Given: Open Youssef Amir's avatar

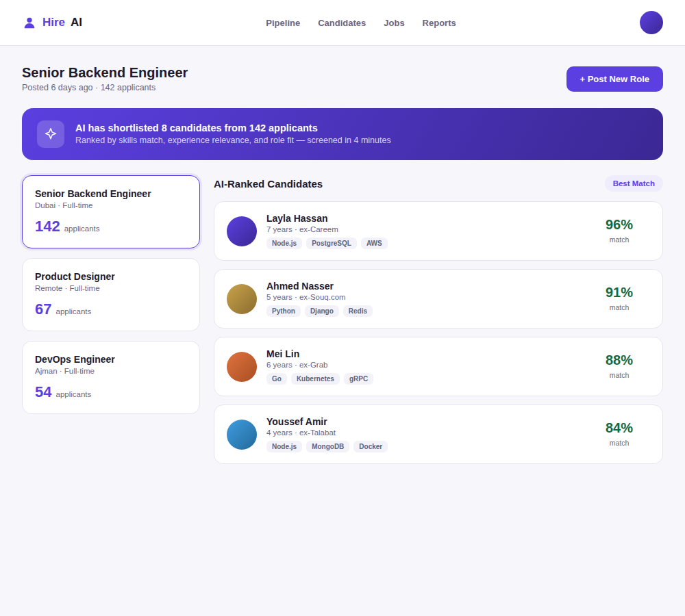Looking at the screenshot, I should (242, 435).
